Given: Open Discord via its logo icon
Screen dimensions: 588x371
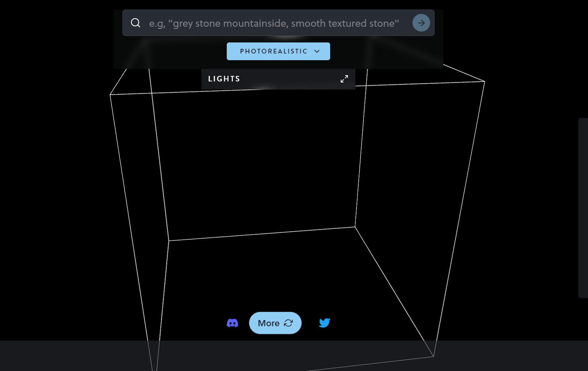Looking at the screenshot, I should tap(232, 323).
